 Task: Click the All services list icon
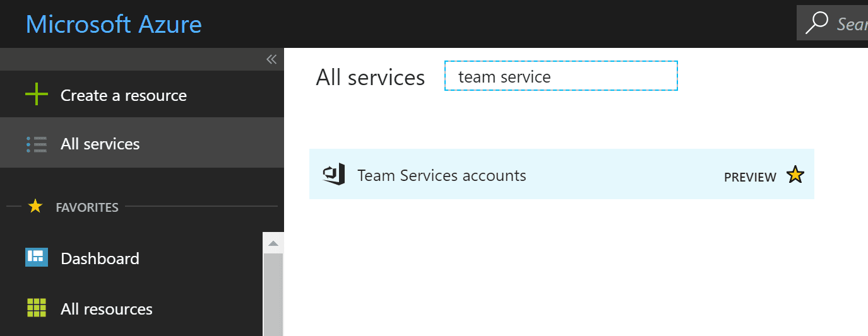tap(37, 144)
